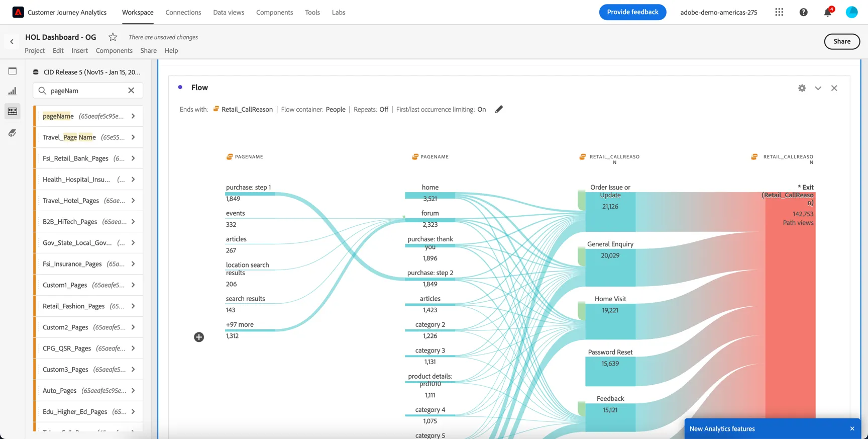
Task: Open the help question mark icon
Action: click(x=804, y=12)
